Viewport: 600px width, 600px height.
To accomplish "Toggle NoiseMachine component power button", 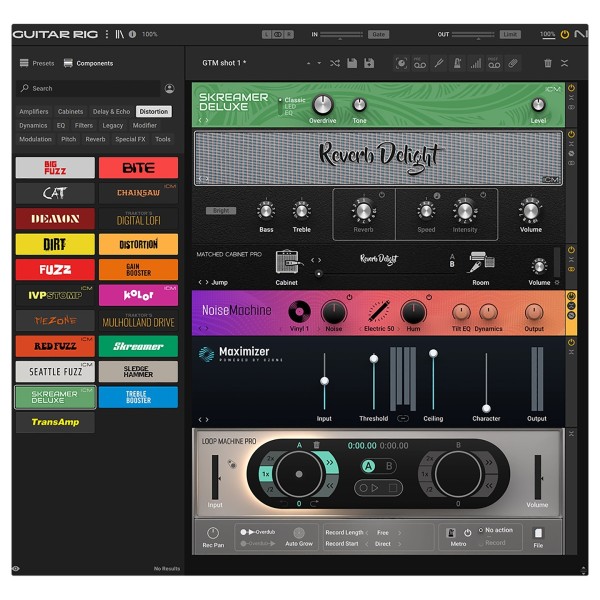I will tap(571, 296).
